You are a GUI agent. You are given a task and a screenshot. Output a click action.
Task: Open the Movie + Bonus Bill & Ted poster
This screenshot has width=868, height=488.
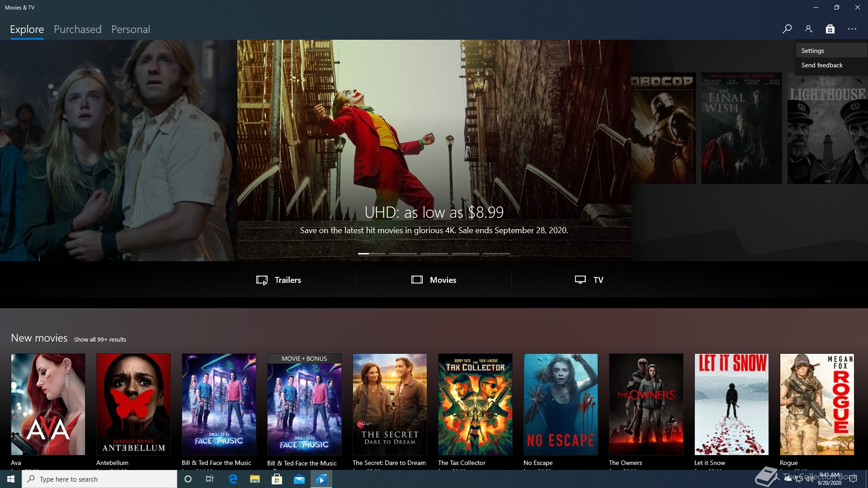click(x=304, y=404)
